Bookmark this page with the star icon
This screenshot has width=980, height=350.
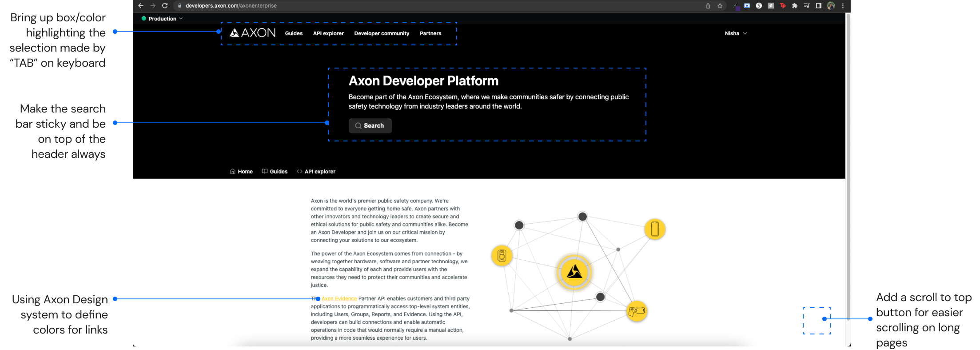(x=720, y=6)
